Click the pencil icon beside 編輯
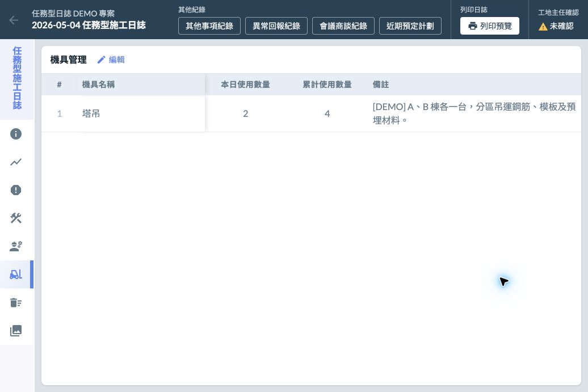This screenshot has width=588, height=392. pos(101,60)
